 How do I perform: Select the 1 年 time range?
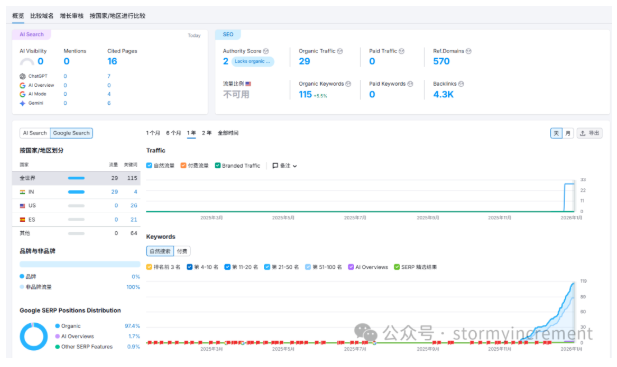point(191,133)
